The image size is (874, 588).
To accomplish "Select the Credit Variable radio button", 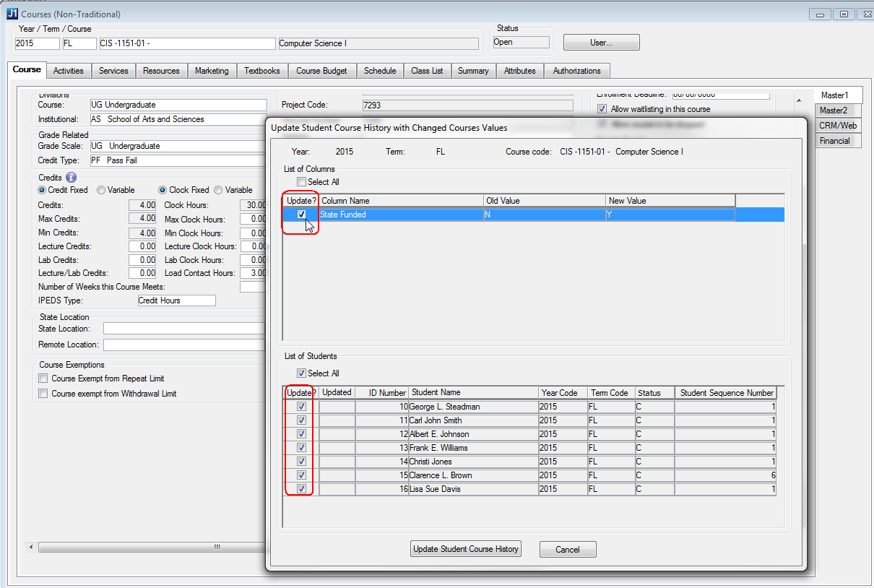I will coord(102,190).
